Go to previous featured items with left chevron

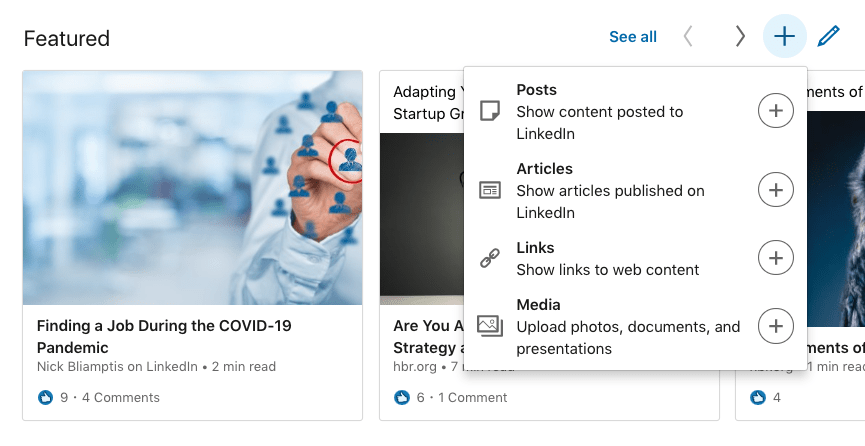click(688, 37)
